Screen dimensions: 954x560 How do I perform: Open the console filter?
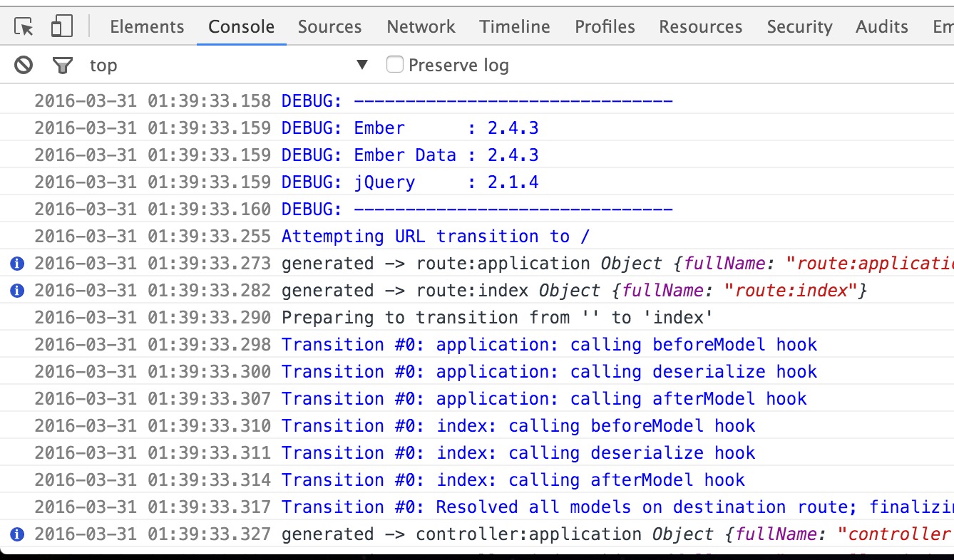point(63,64)
